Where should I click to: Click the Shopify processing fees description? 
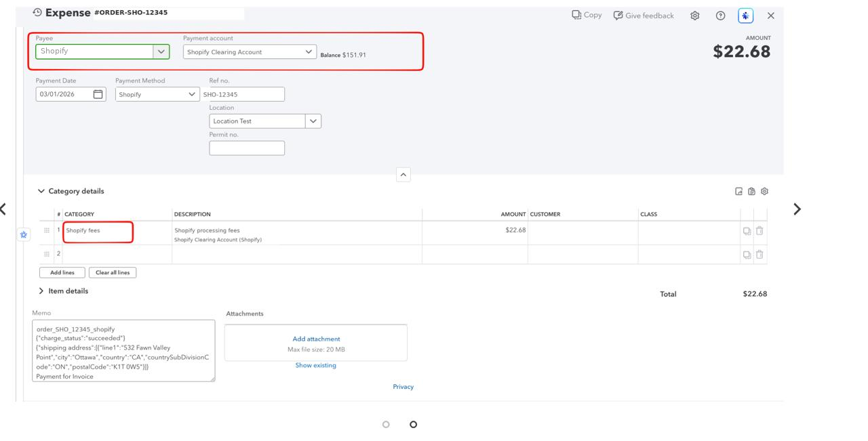coord(207,230)
